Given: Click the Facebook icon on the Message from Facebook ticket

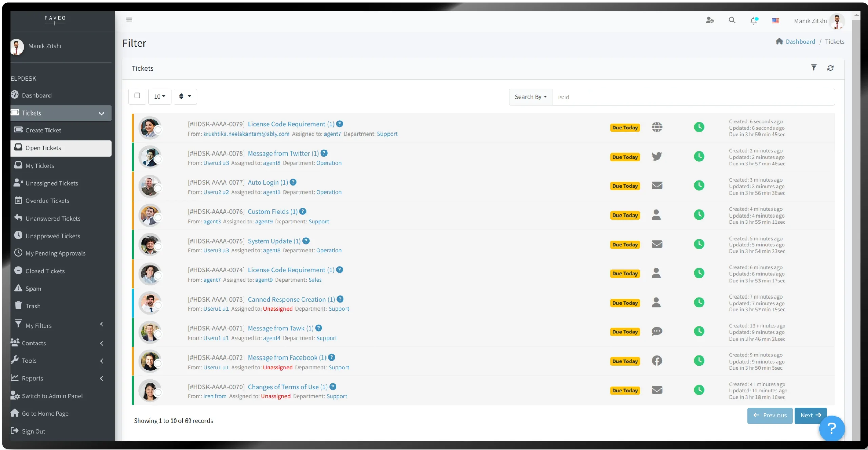Looking at the screenshot, I should pos(657,361).
